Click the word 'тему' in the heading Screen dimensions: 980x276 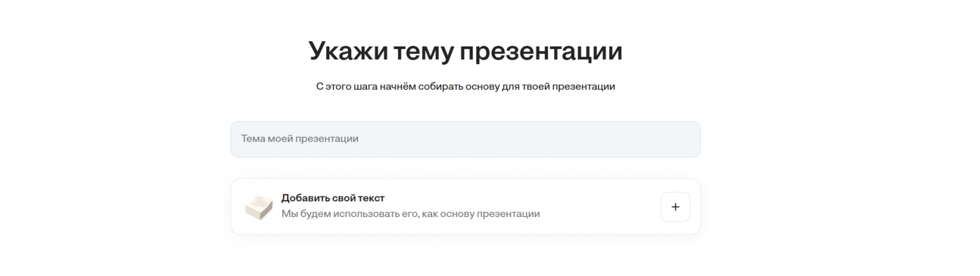tap(422, 51)
